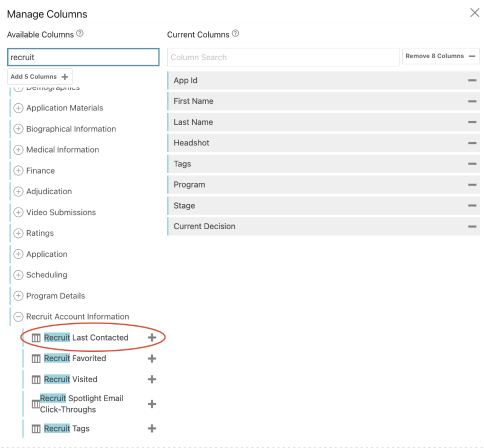Remove the Current Decision column minus icon

[472, 226]
